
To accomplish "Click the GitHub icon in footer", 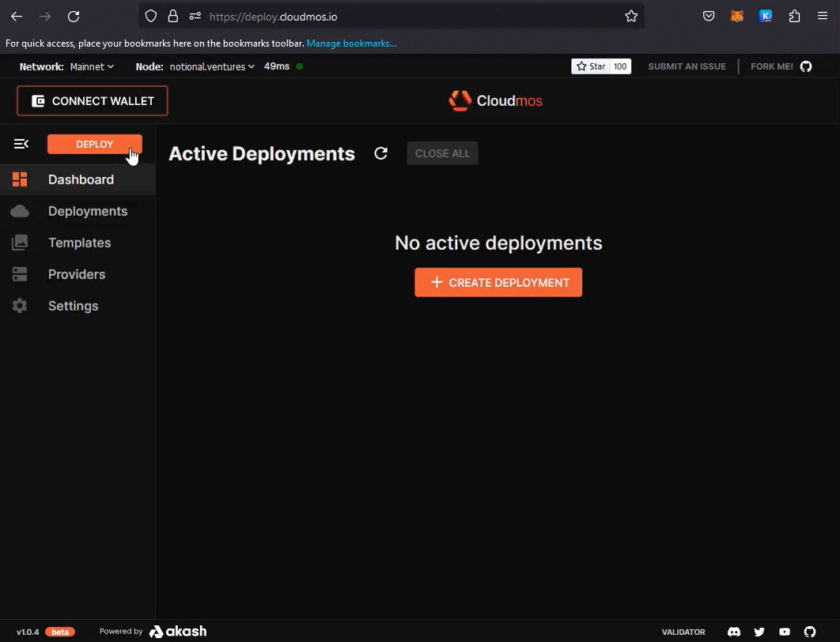I will click(x=809, y=632).
